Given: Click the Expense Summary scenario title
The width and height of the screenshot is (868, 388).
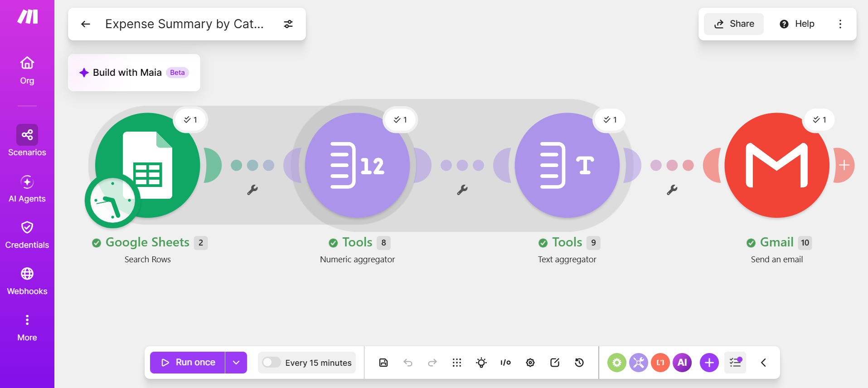Looking at the screenshot, I should (184, 24).
